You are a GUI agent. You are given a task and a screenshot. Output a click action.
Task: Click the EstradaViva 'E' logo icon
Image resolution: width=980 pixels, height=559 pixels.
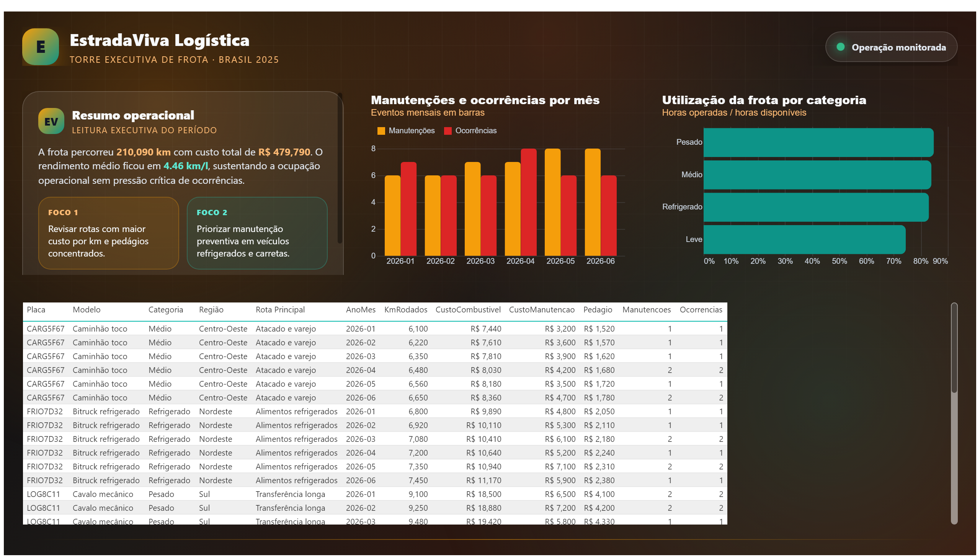pyautogui.click(x=40, y=46)
